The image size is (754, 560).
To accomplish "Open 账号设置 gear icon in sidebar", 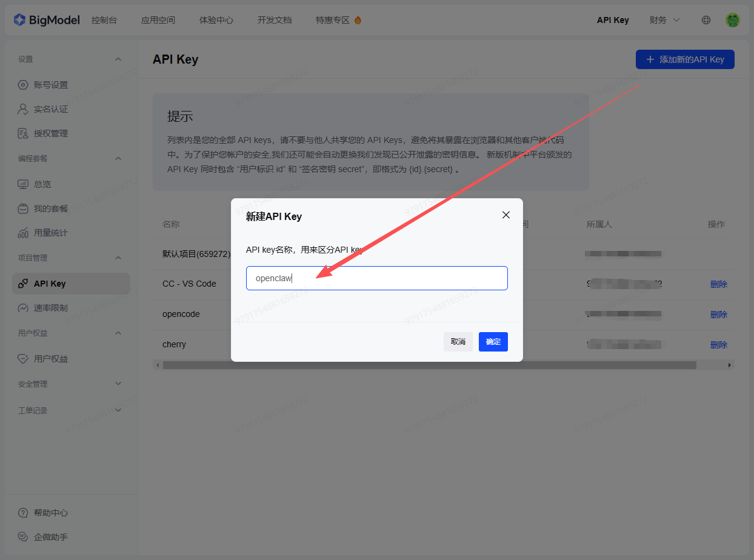I will click(x=23, y=85).
